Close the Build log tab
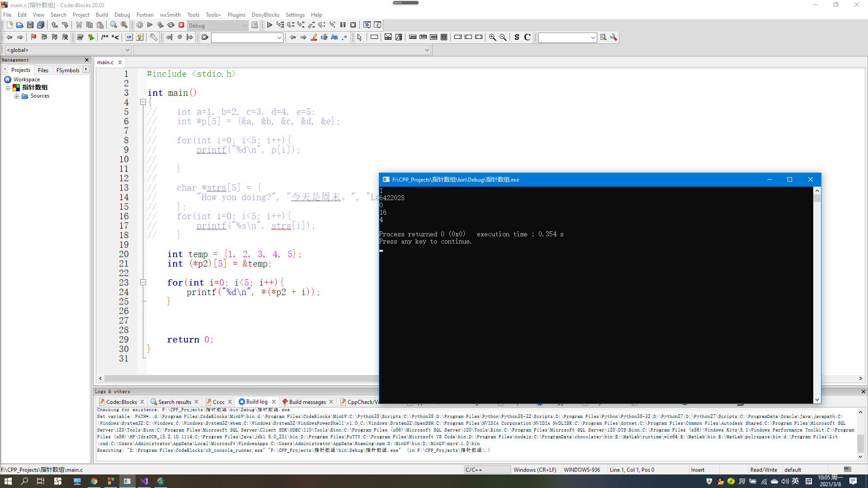This screenshot has width=868, height=488. [x=274, y=402]
